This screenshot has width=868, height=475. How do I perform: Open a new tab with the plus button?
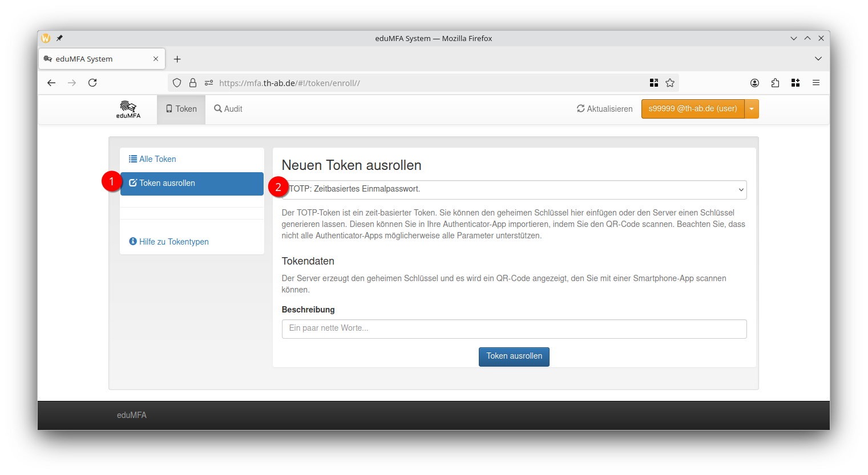(x=177, y=59)
